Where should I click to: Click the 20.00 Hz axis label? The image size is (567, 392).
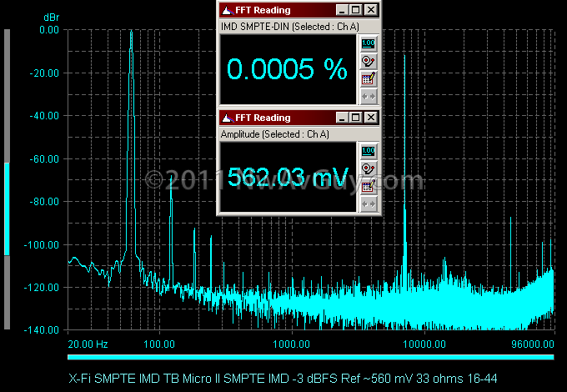88,344
